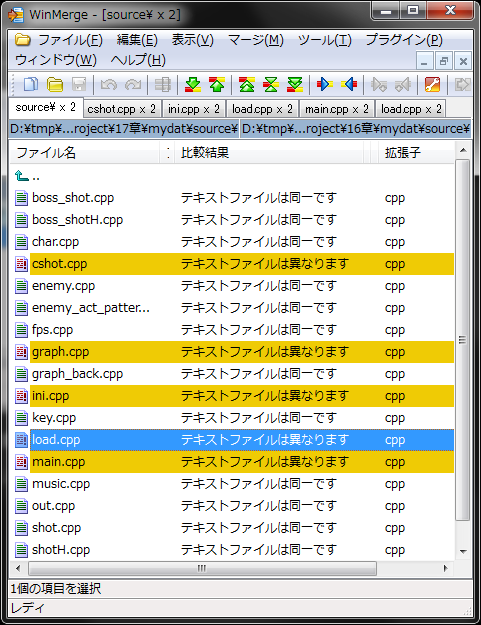
Task: Open the 編集(E) menu
Action: click(x=137, y=40)
